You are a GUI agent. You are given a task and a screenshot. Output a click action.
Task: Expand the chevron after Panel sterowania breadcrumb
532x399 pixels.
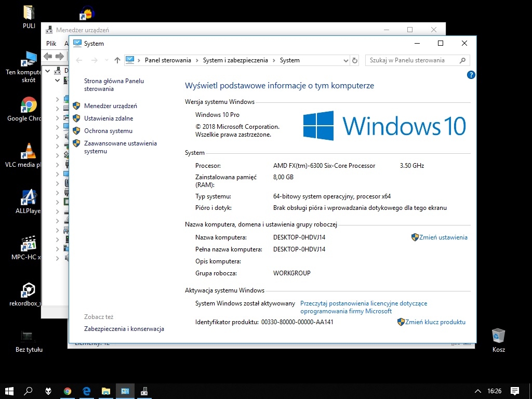click(x=197, y=60)
